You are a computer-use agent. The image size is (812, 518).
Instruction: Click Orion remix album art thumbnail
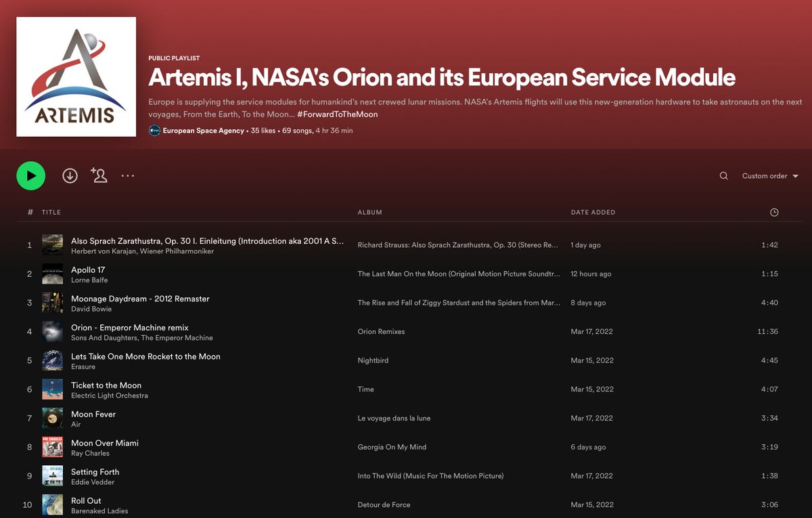[53, 332]
